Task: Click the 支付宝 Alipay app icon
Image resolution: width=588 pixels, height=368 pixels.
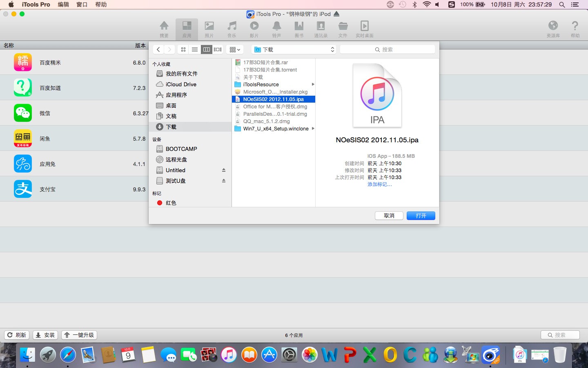Action: coord(23,189)
